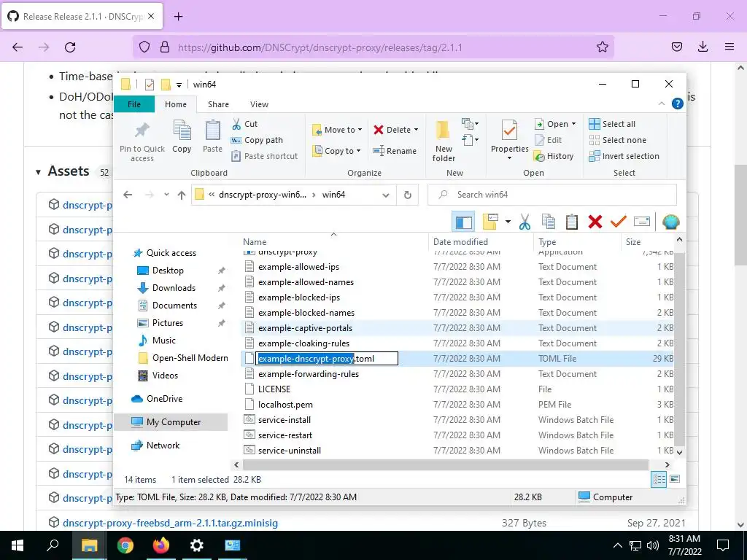Click Pin to Quick access icon

[x=142, y=141]
